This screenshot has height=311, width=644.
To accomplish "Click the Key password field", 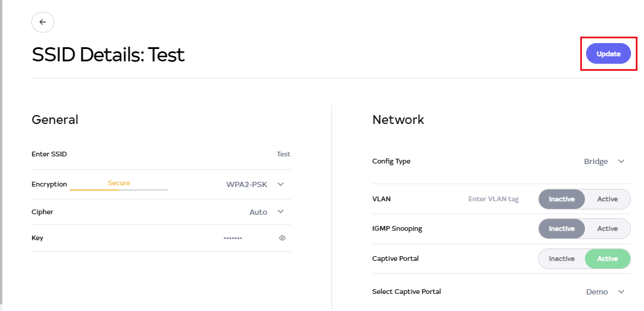I will (232, 238).
